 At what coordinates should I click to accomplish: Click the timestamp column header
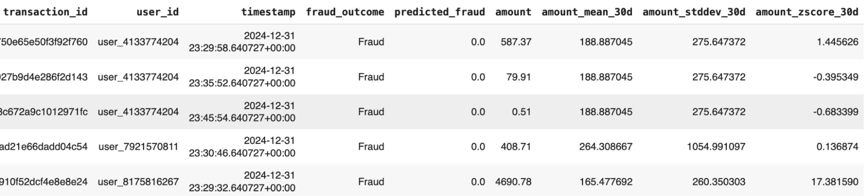(x=268, y=12)
